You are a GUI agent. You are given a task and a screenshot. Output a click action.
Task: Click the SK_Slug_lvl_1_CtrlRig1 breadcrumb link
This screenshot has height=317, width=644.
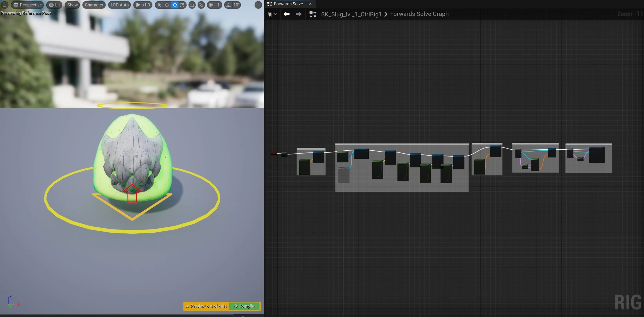click(351, 14)
